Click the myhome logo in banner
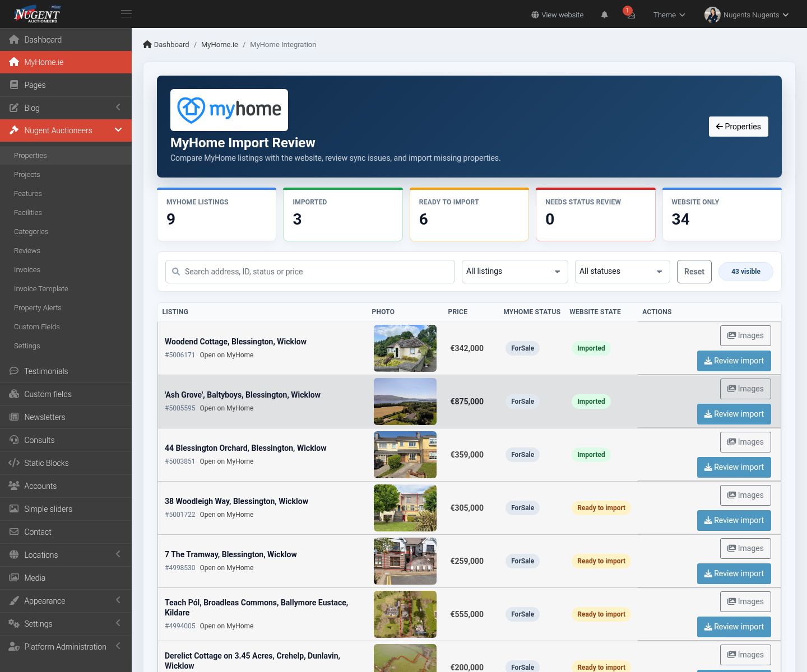The image size is (807, 672). [229, 110]
